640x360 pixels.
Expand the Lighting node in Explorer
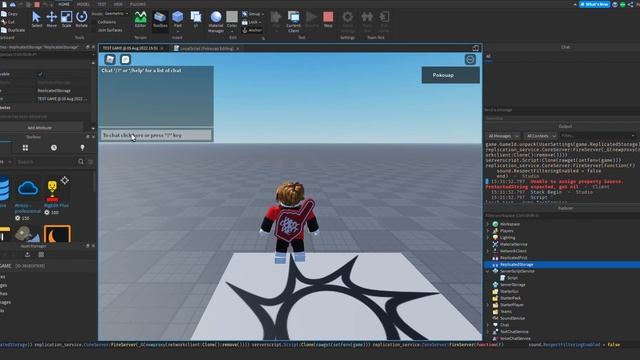click(x=488, y=238)
